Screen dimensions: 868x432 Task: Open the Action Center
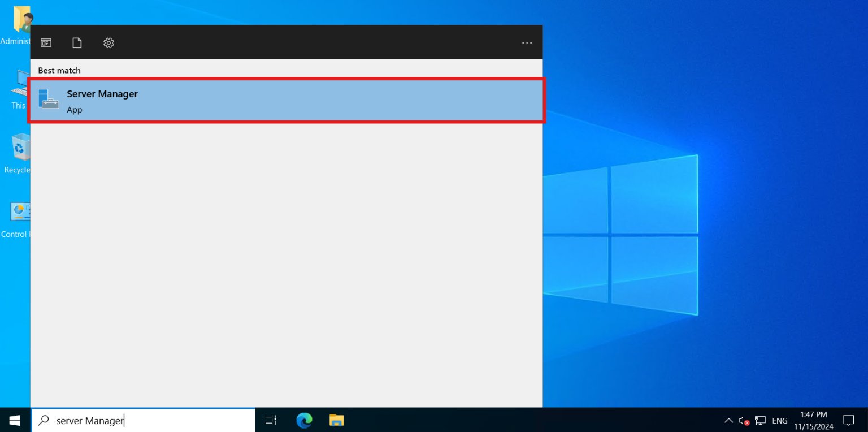(849, 420)
